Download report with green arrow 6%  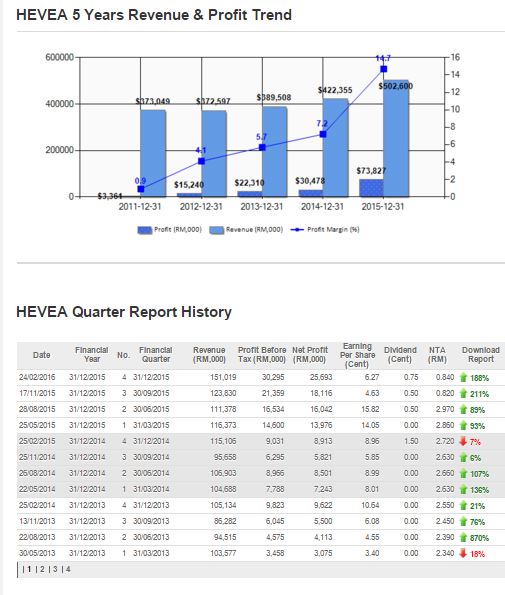(x=470, y=457)
